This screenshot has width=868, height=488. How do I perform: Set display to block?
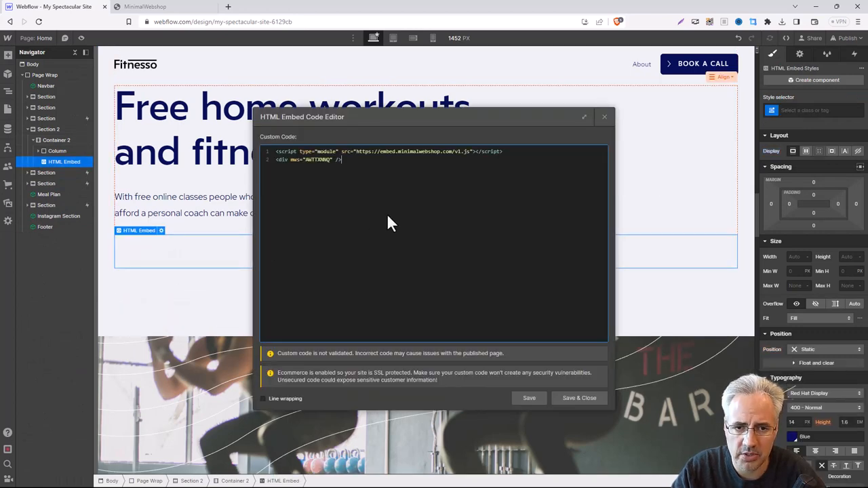pos(793,151)
